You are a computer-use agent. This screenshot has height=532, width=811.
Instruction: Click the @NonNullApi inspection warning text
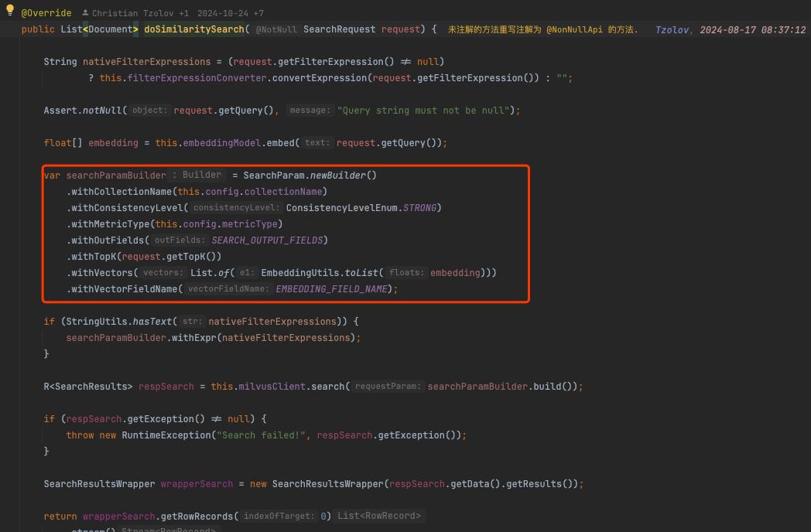click(x=542, y=29)
